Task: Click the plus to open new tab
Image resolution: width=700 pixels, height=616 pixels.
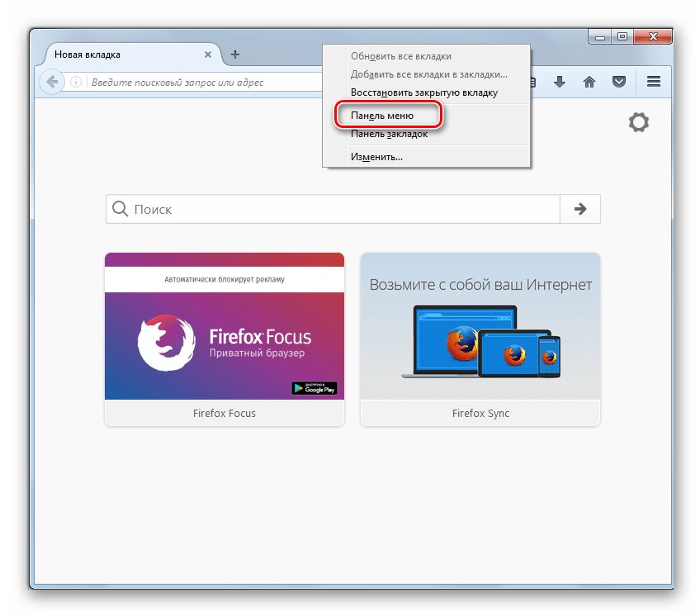Action: point(235,54)
